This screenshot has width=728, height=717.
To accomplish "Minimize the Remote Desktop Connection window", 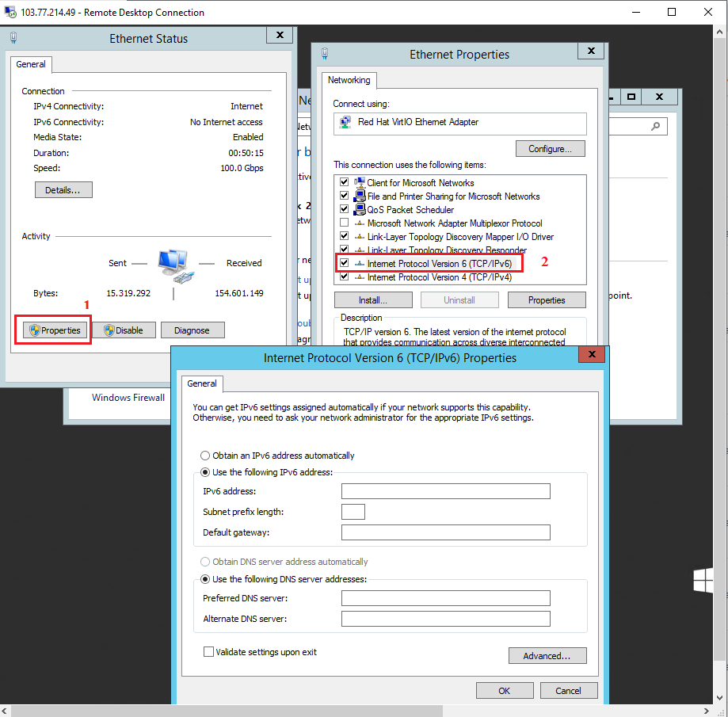I will pyautogui.click(x=635, y=12).
